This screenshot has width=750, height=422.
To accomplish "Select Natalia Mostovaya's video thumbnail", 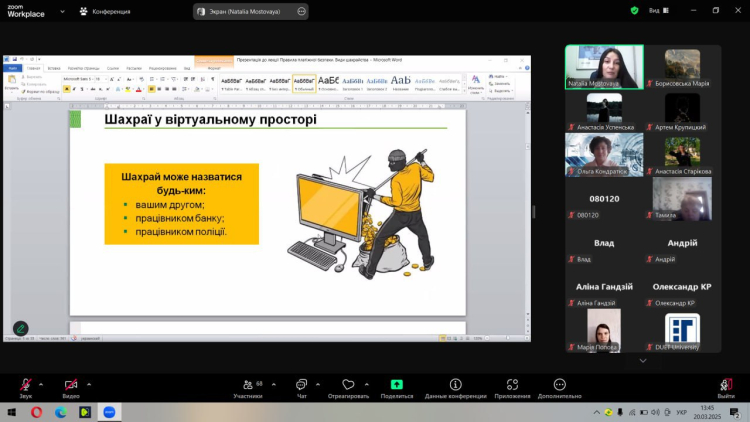I will click(x=604, y=67).
